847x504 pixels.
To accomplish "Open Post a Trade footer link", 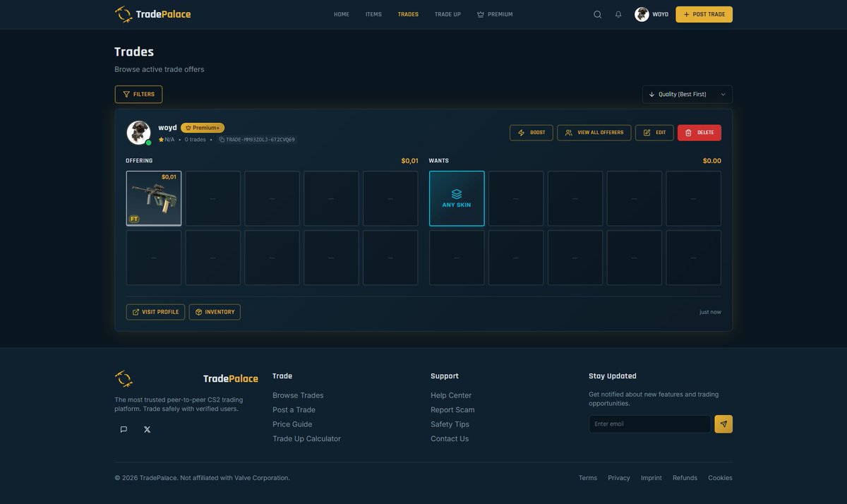I will (294, 410).
